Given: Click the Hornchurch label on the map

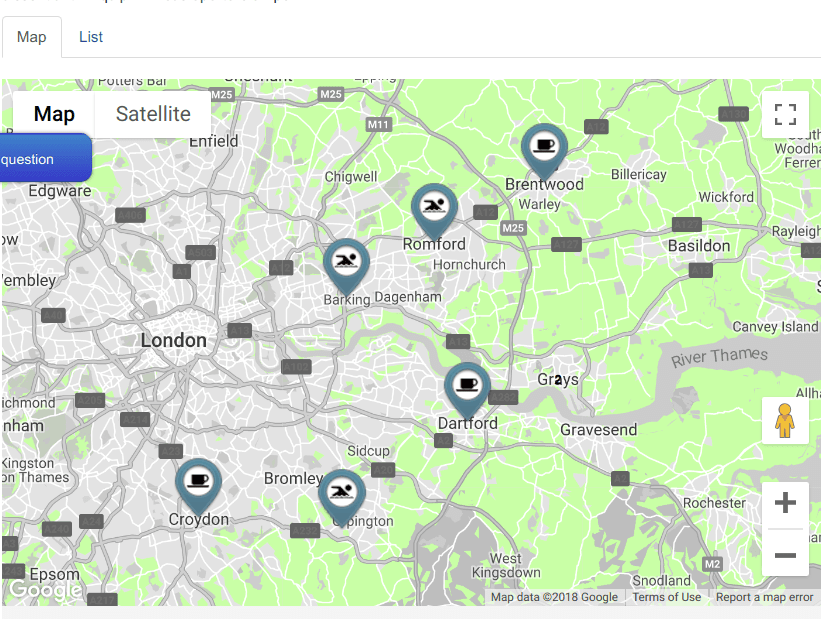Looking at the screenshot, I should point(469,265).
